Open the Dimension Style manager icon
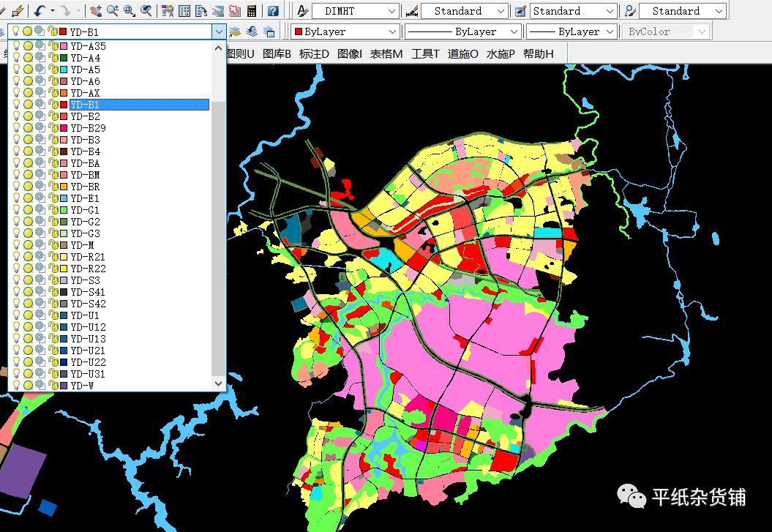Viewport: 772px width, 532px height. tap(411, 11)
